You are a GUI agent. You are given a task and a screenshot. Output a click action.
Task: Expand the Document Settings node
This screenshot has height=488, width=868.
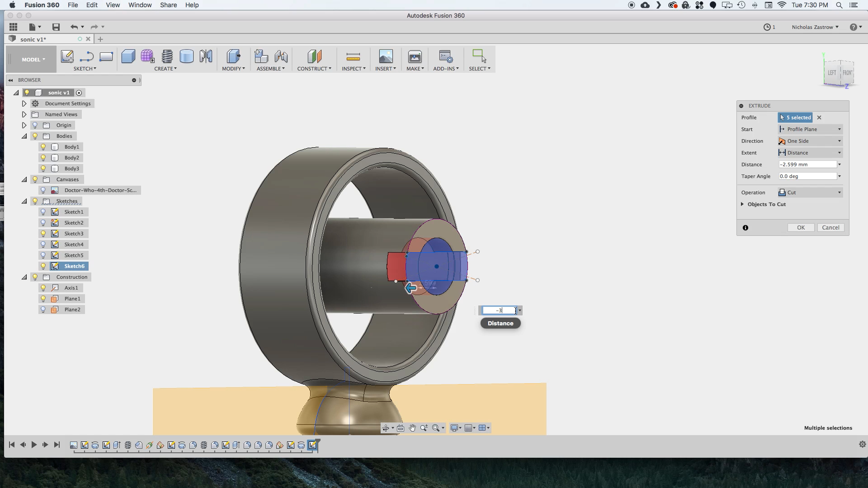coord(24,103)
